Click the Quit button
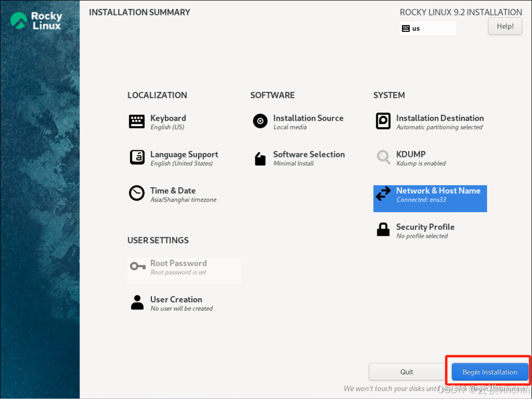The width and height of the screenshot is (532, 399). [406, 372]
